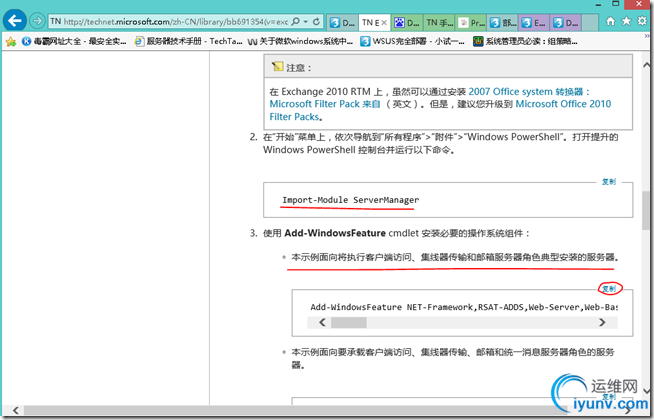Click the bottom horizontal scrollbar left arrow

(x=15, y=410)
